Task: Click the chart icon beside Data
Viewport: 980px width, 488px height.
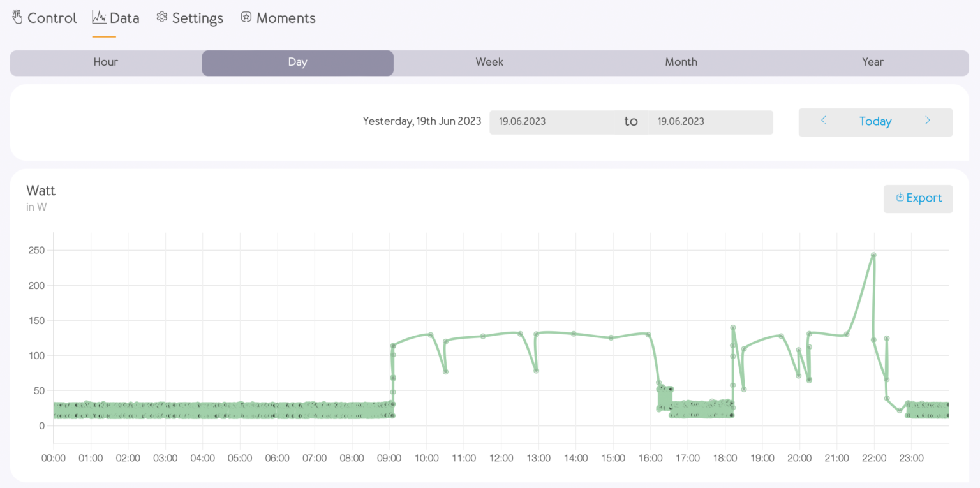Action: click(x=99, y=17)
